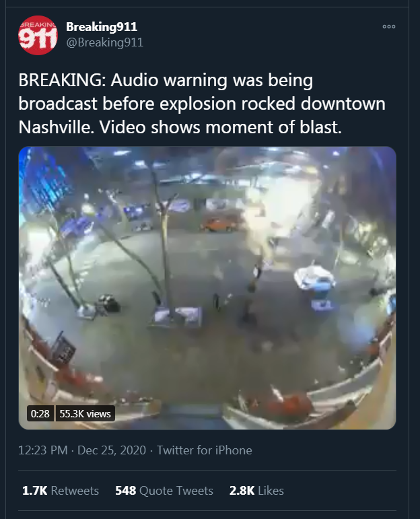The image size is (420, 519).
Task: Click the word BREAKING in tweet text
Action: pyautogui.click(x=62, y=80)
